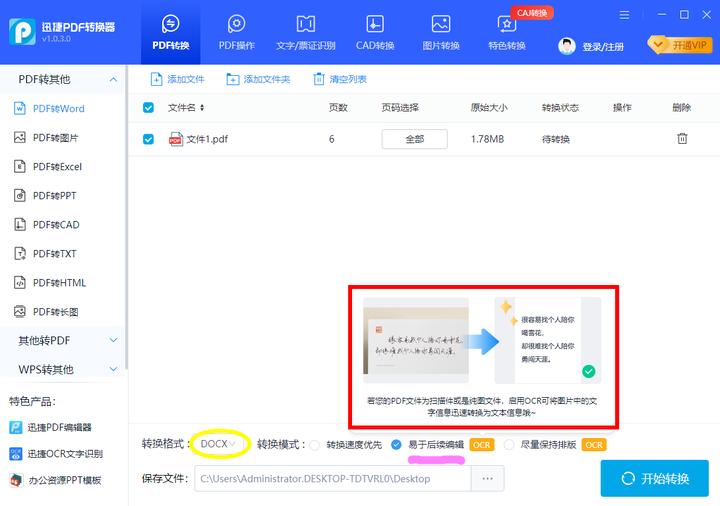Viewport: 720px width, 506px height.
Task: Open the 文字/票证识别 tab
Action: (x=305, y=32)
